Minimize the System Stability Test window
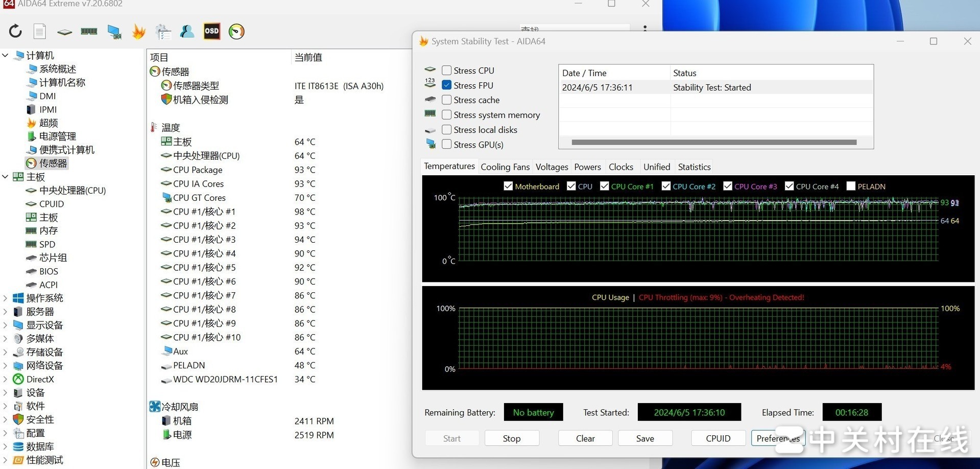 point(900,41)
